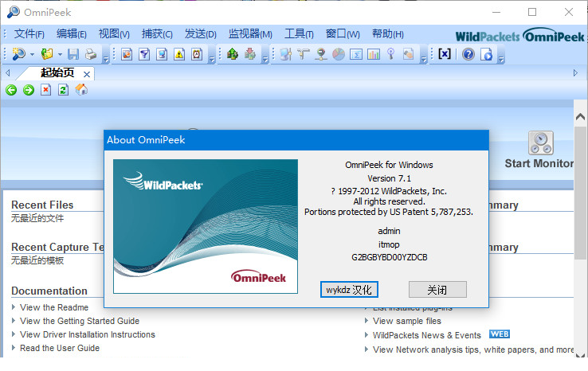Open toolbar options chevron after help icons
Screen dimensions: 588x371
click(501, 59)
